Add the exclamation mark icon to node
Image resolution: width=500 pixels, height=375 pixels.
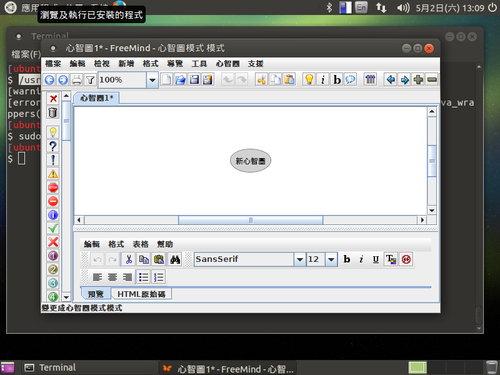[53, 160]
